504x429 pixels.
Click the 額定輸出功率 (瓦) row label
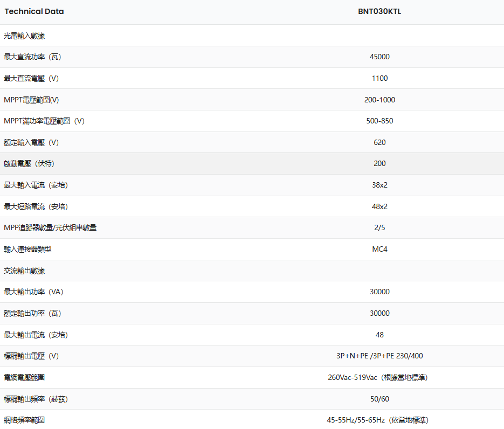click(32, 313)
